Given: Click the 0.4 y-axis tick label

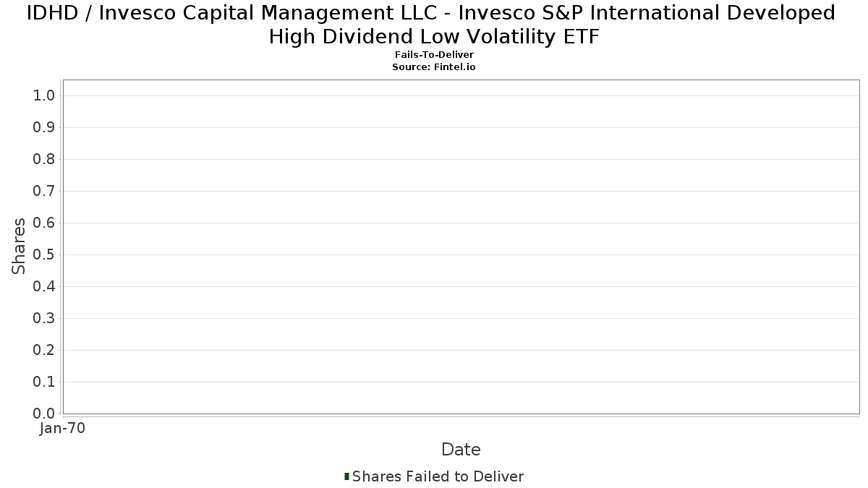Looking at the screenshot, I should [x=45, y=287].
